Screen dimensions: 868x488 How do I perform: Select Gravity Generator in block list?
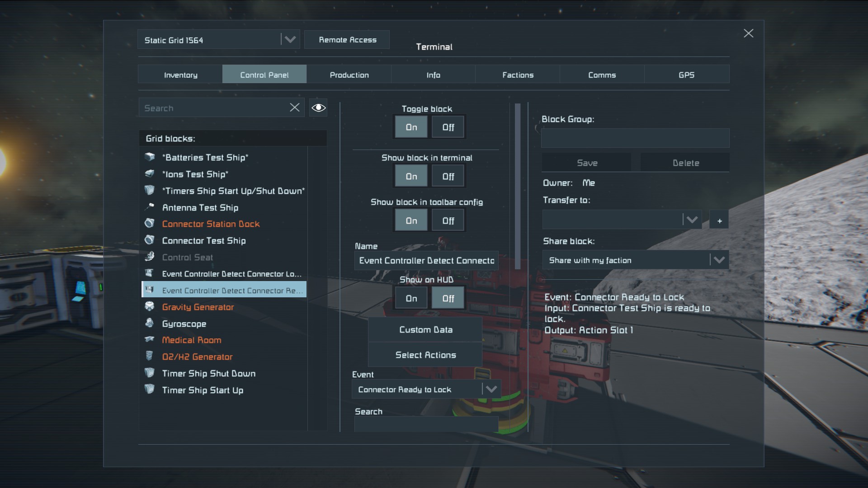(x=224, y=307)
